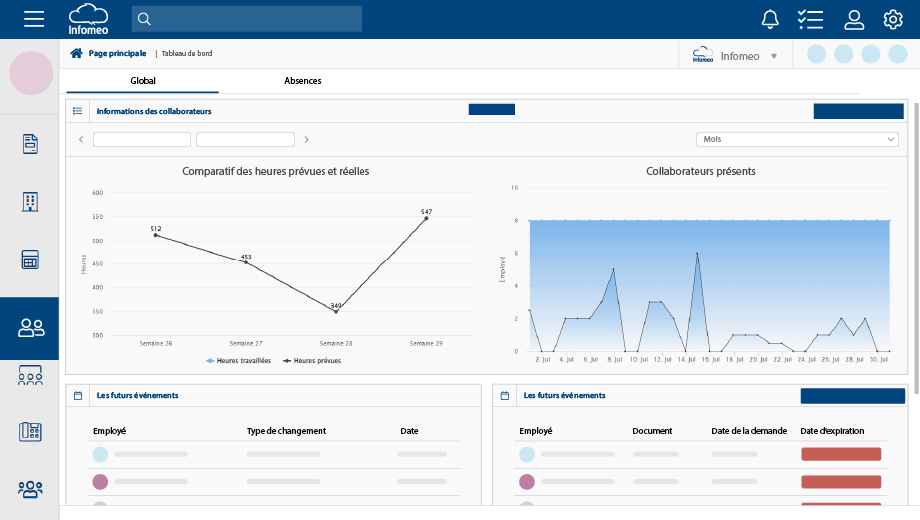920x520 pixels.
Task: Open the user profile icon
Action: coord(853,19)
